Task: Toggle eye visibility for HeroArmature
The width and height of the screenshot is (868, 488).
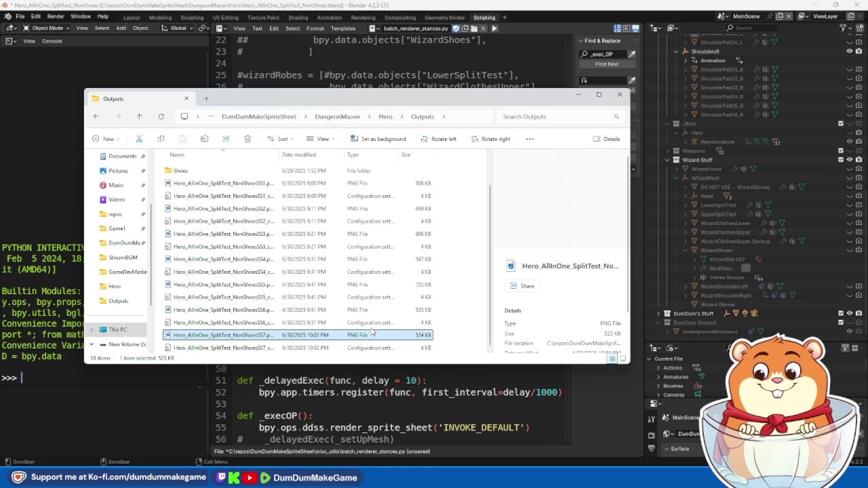Action: pos(850,142)
